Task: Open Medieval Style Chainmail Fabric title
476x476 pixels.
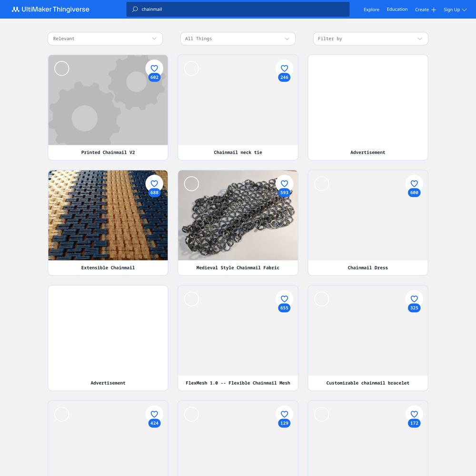Action: (238, 268)
